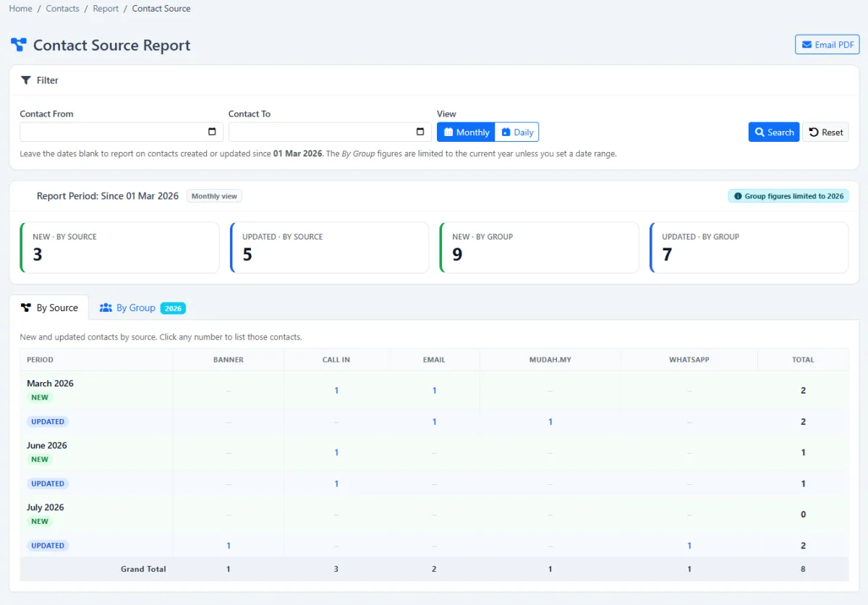Open the Contact To calendar picker icon
This screenshot has height=605, width=868.
point(420,132)
